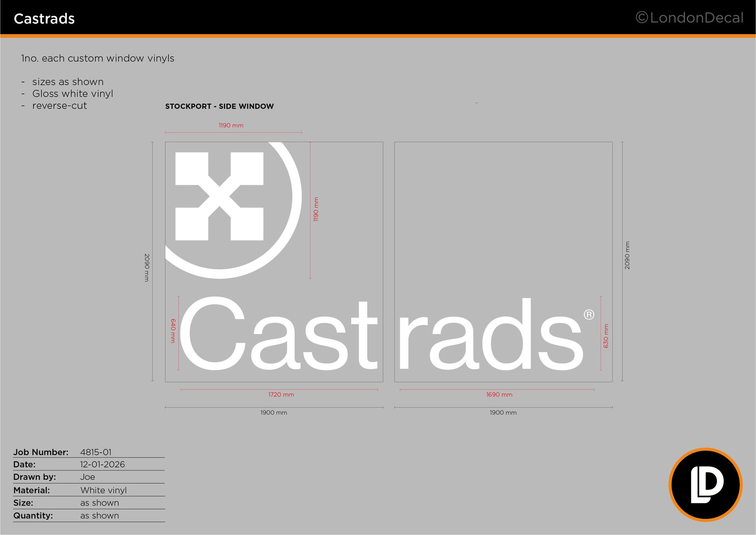This screenshot has height=535, width=756.
Task: Click the horizontal 1190 mm dimension label
Action: [x=231, y=125]
